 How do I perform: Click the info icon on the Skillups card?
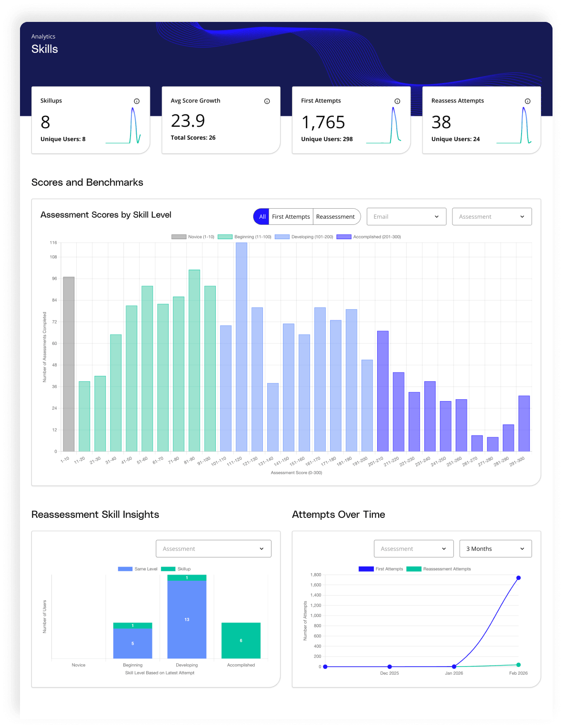point(137,101)
